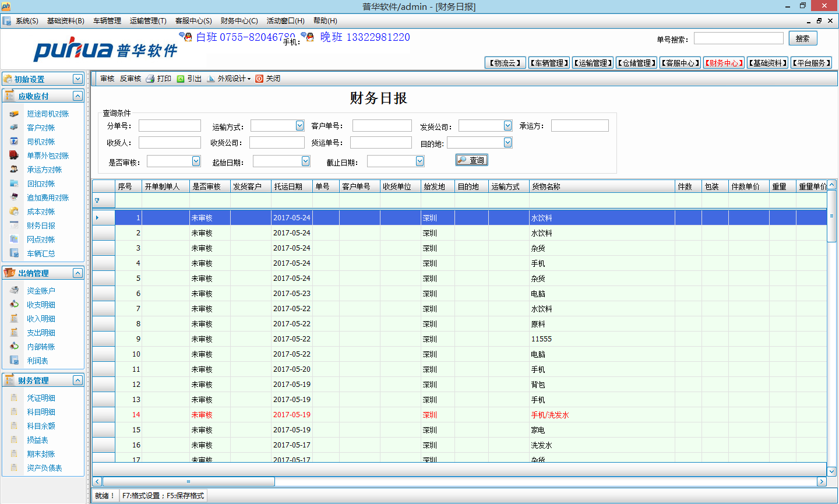Open 利润表 in the sidebar
Image resolution: width=839 pixels, height=504 pixels.
pos(37,361)
